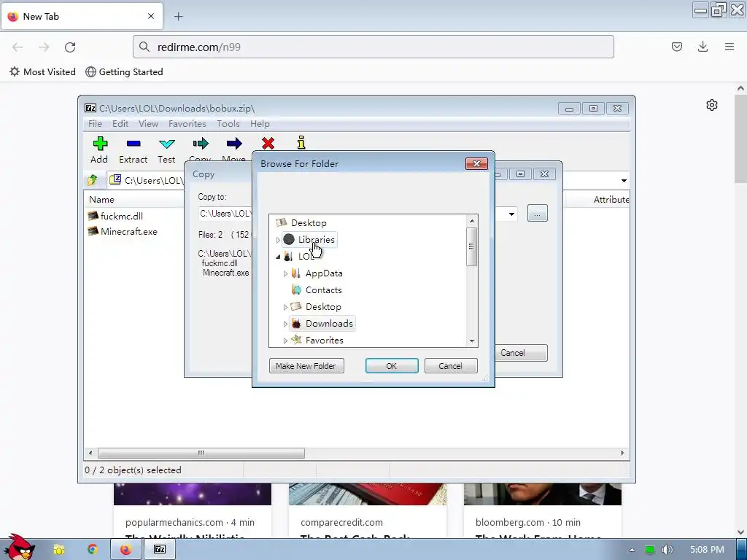Open a new tab with the plus icon
Viewport: 747px width, 560px height.
click(x=178, y=17)
